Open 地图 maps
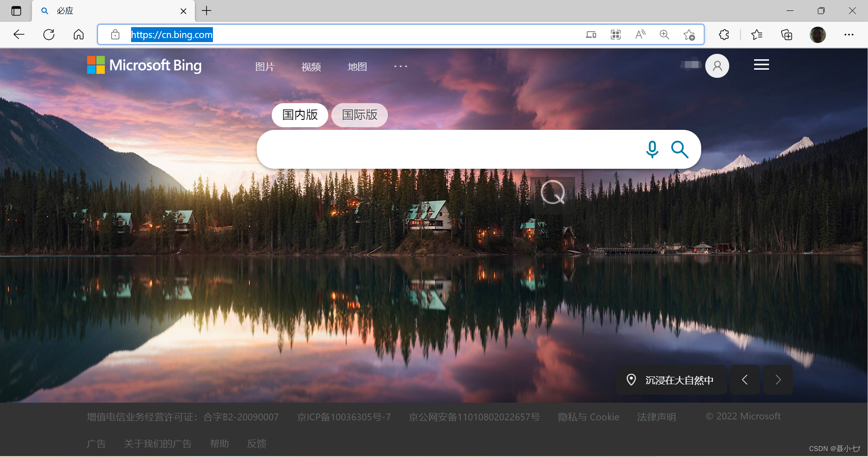The width and height of the screenshot is (868, 457). (357, 67)
